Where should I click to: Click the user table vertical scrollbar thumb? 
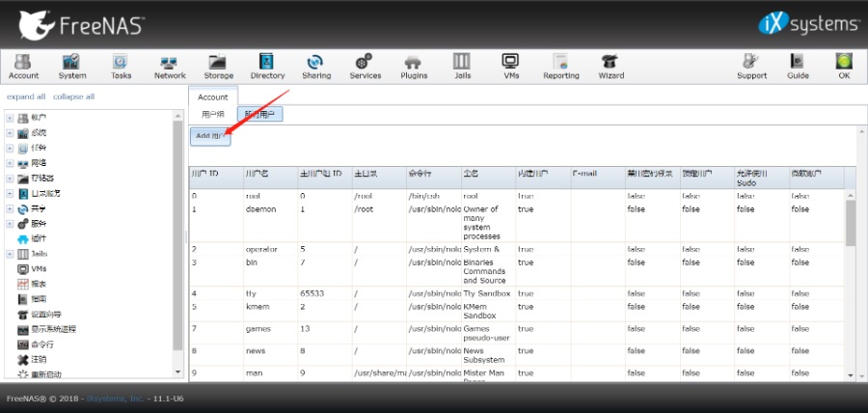(x=851, y=223)
